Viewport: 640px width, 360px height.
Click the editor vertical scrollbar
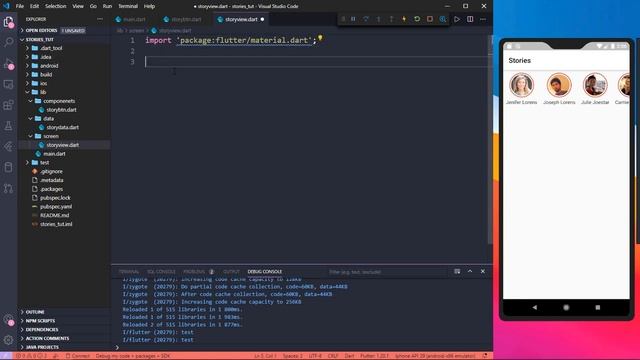(x=490, y=139)
